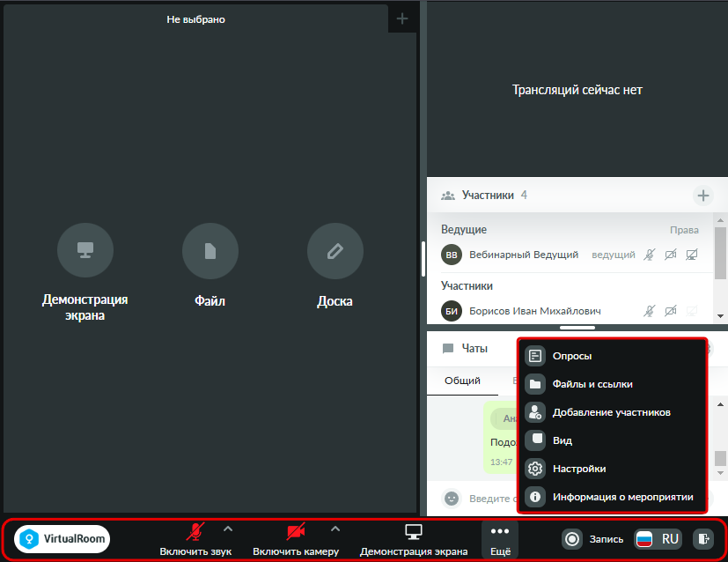Add a new content tab with plus
Screen dimensions: 728x562
tap(402, 19)
